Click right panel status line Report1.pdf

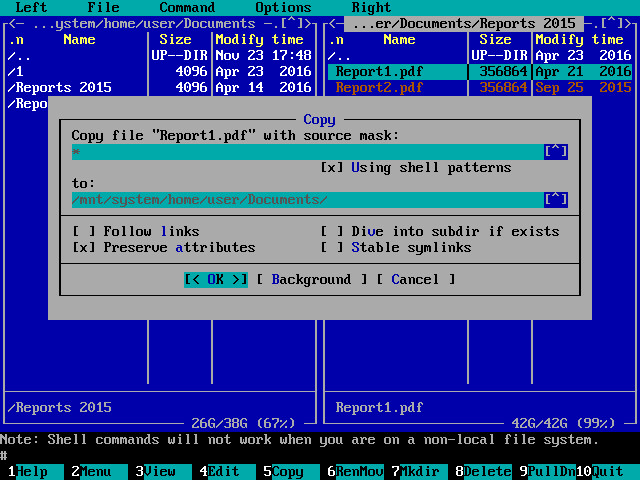379,407
